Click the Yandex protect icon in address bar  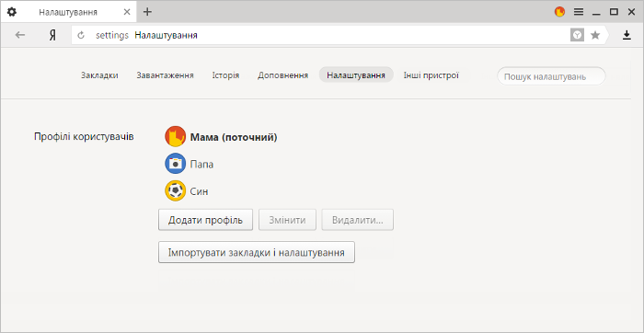pyautogui.click(x=577, y=35)
